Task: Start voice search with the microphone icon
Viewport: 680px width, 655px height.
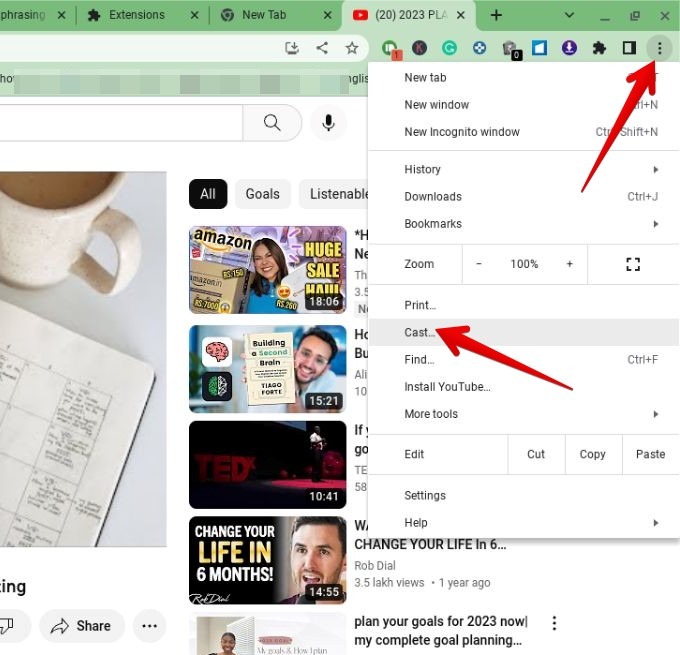Action: [327, 122]
